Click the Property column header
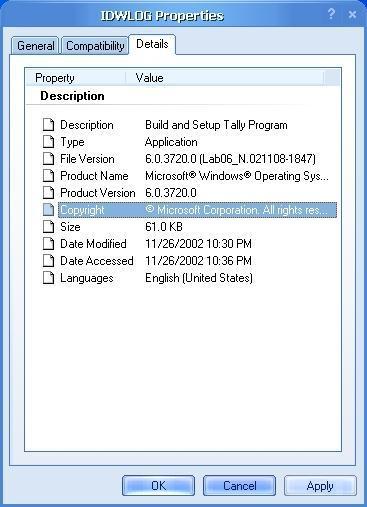The height and width of the screenshot is (507, 367). [76, 78]
